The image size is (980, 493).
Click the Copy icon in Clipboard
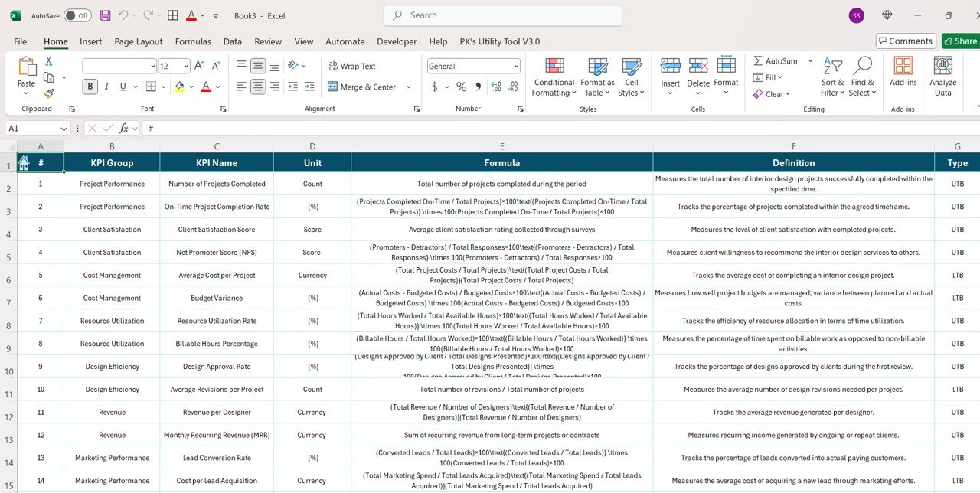pyautogui.click(x=49, y=77)
